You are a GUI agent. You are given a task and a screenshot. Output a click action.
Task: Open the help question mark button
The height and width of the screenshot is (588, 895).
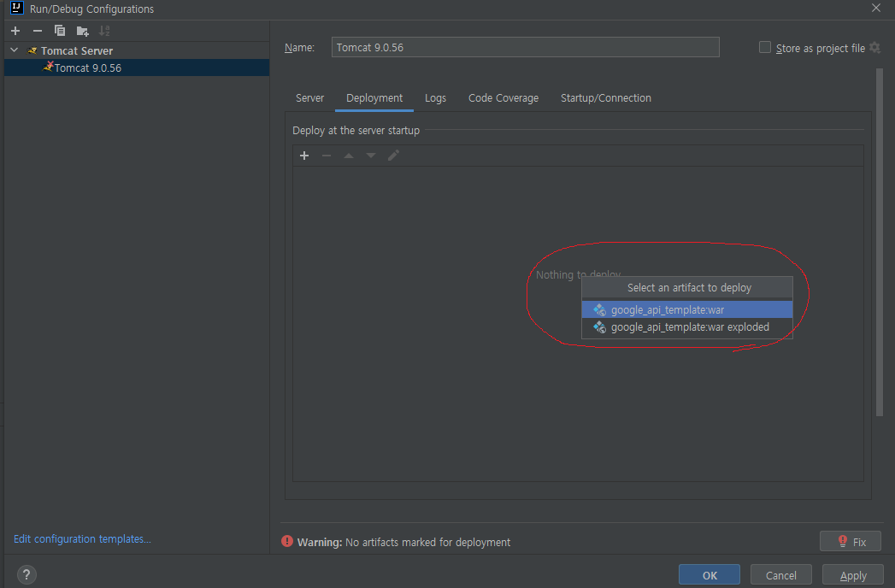point(26,575)
